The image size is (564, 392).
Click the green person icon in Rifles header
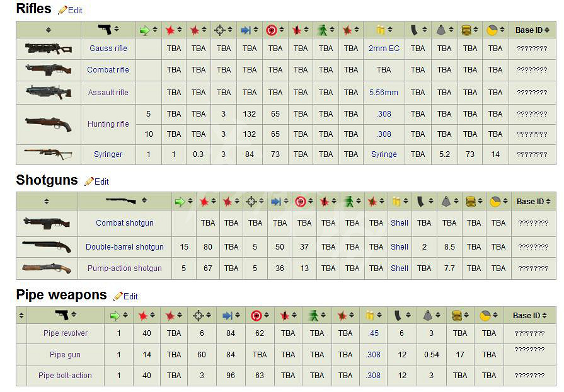[322, 30]
